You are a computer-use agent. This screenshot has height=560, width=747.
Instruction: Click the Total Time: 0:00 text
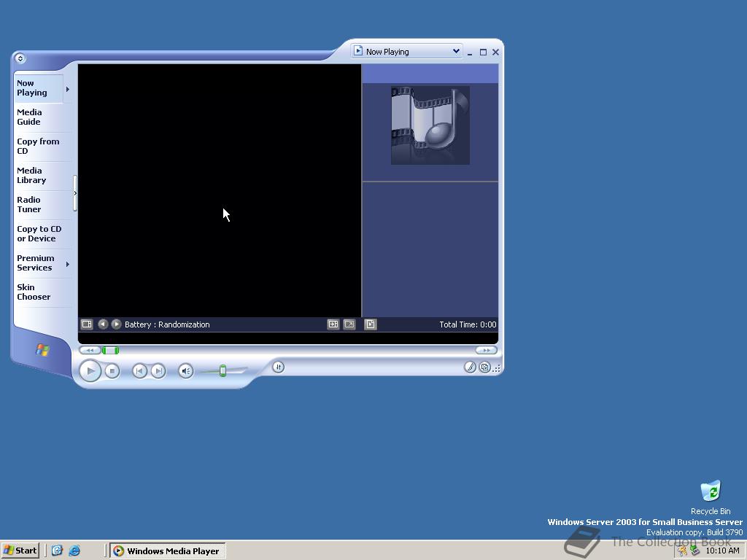point(468,324)
